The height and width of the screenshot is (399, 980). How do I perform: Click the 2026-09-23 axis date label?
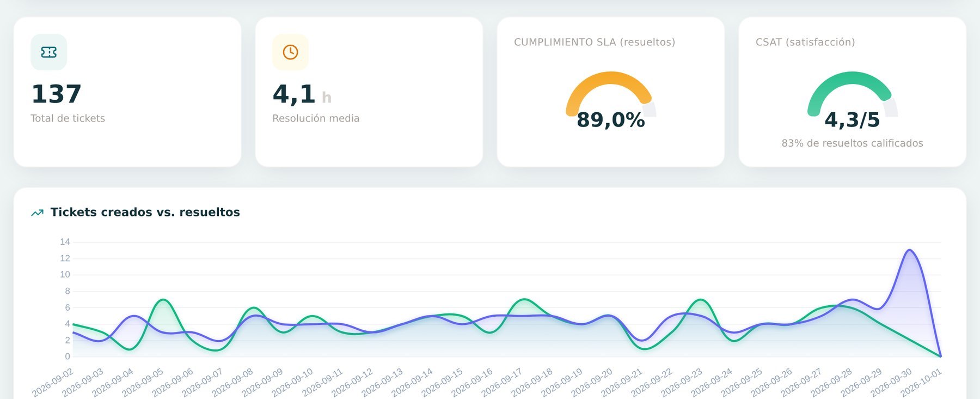(682, 382)
